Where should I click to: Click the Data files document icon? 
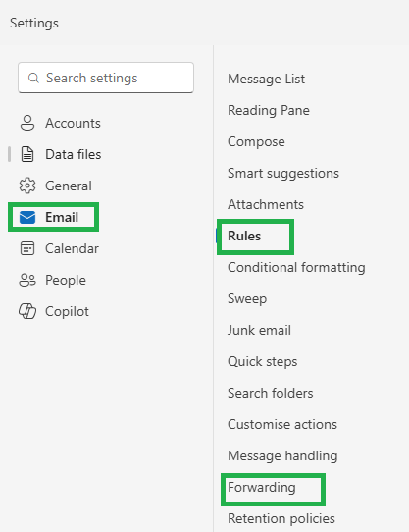tap(27, 154)
